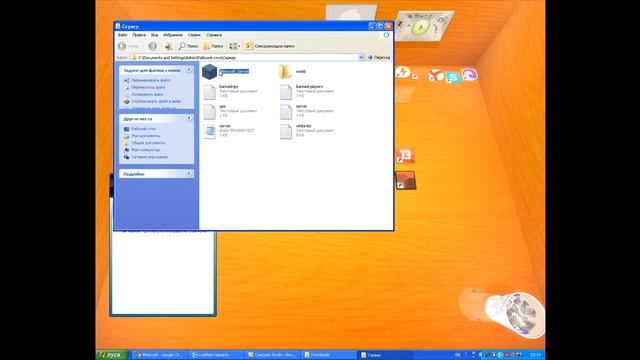Toggle the Folders (Папки) pane

click(x=213, y=46)
